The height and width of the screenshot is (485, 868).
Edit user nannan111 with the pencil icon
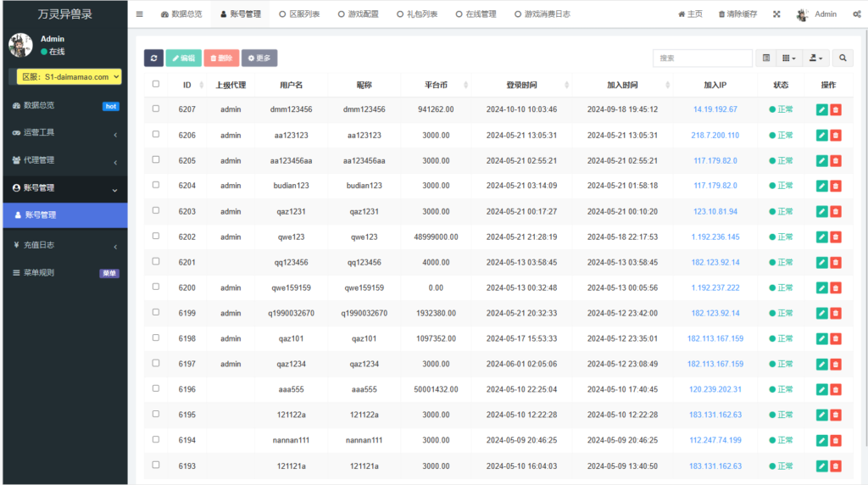(x=822, y=440)
